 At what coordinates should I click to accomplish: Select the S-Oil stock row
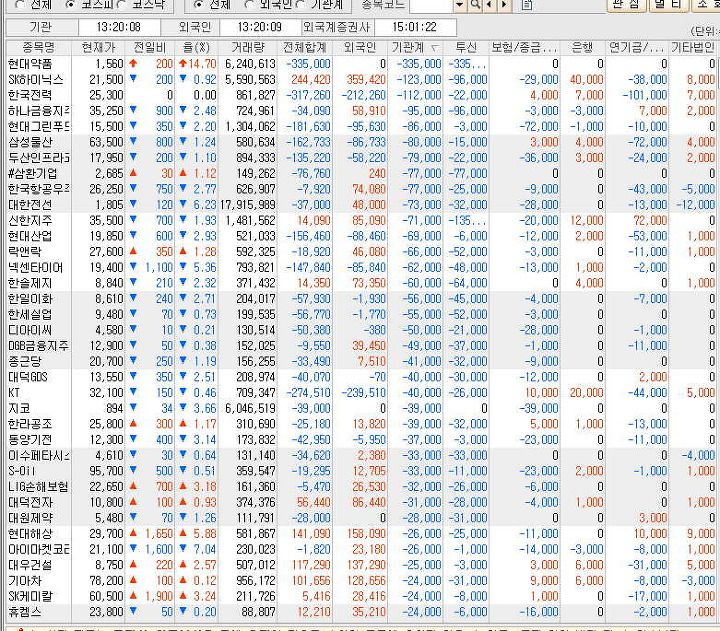click(x=360, y=471)
